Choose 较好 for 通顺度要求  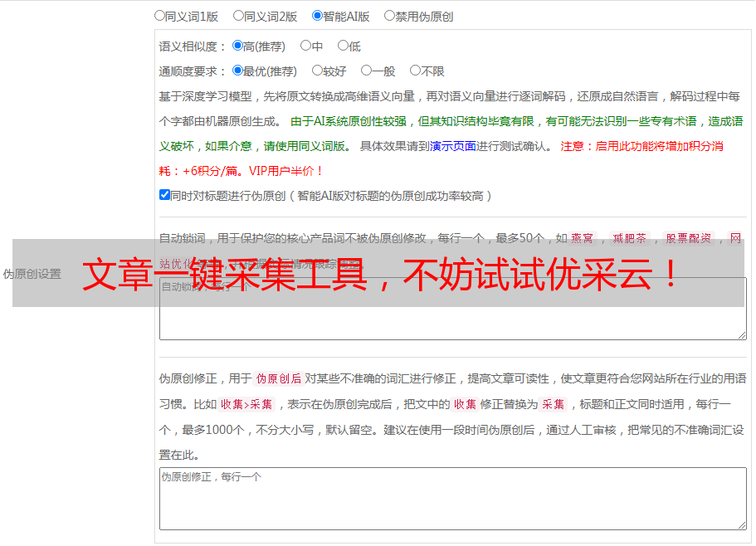click(x=318, y=71)
